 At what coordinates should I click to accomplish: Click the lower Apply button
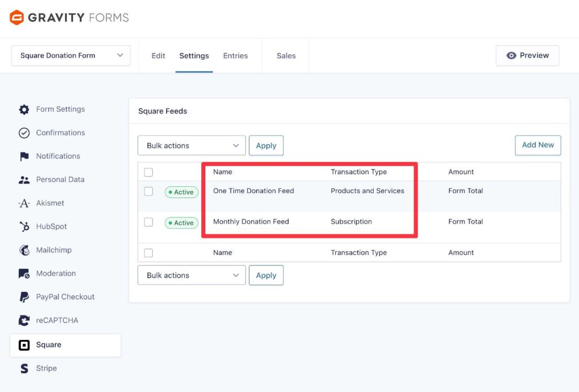point(266,275)
